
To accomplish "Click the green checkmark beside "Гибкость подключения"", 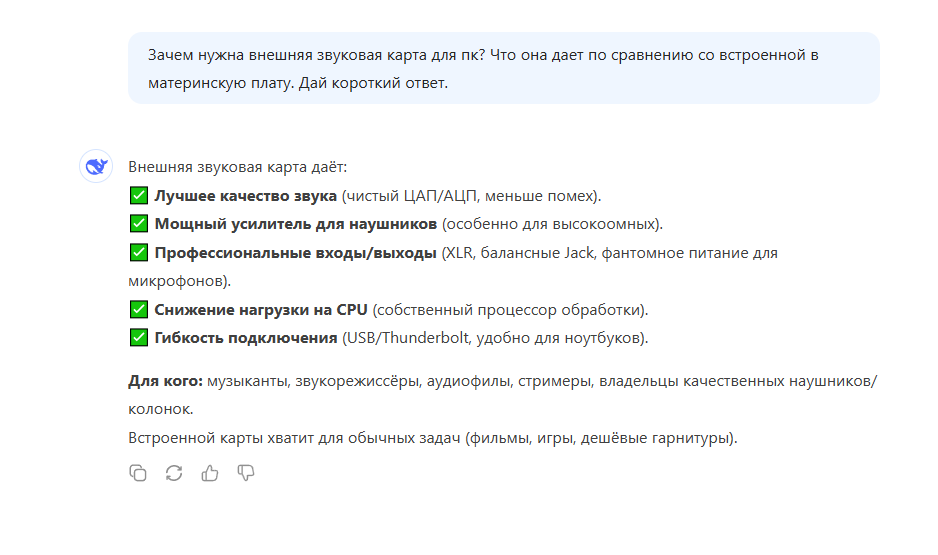I will tap(139, 338).
